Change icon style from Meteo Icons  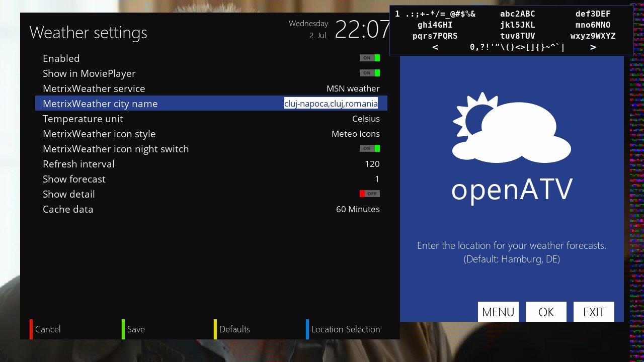355,134
